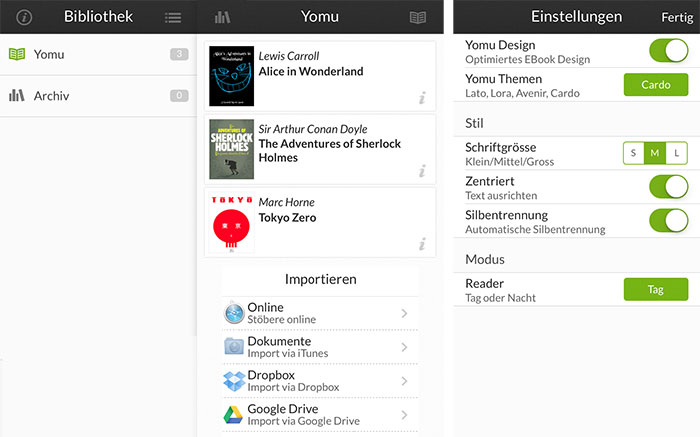This screenshot has height=437, width=700.
Task: Click the Google Drive logo icon
Action: [233, 415]
